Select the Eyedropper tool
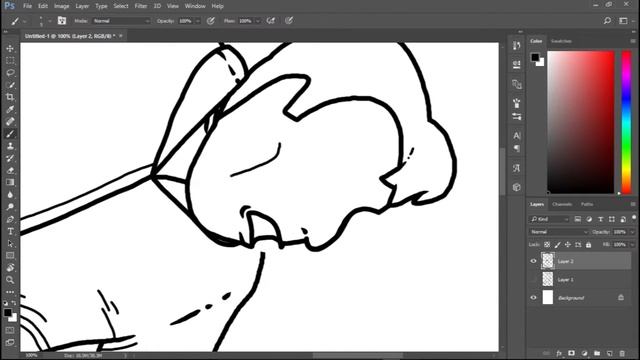640x360 pixels. coord(10,109)
